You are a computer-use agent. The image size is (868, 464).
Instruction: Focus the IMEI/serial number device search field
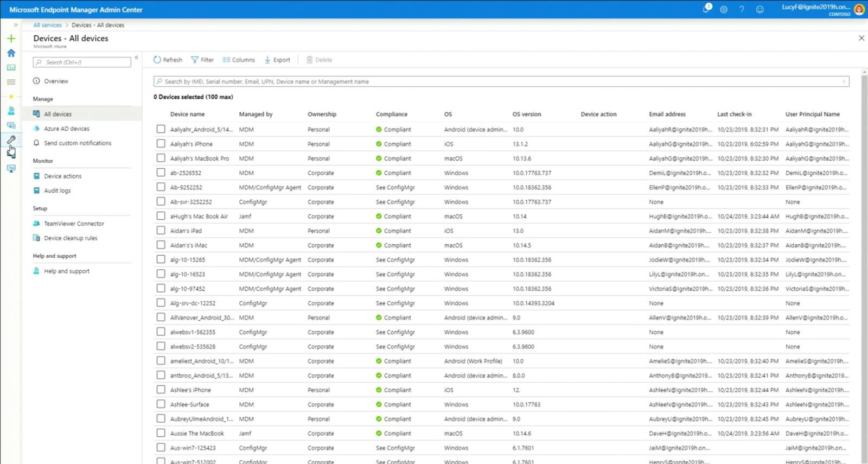tap(501, 81)
